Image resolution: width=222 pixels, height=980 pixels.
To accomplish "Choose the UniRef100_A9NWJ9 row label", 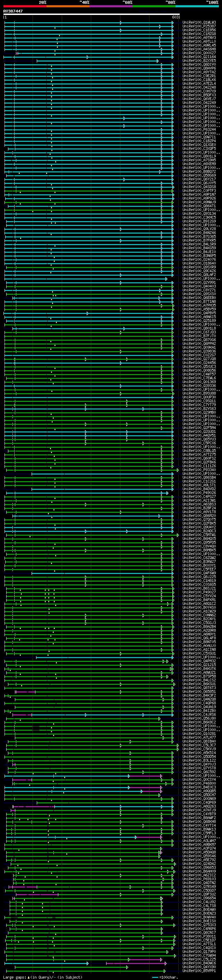I will (199, 202).
